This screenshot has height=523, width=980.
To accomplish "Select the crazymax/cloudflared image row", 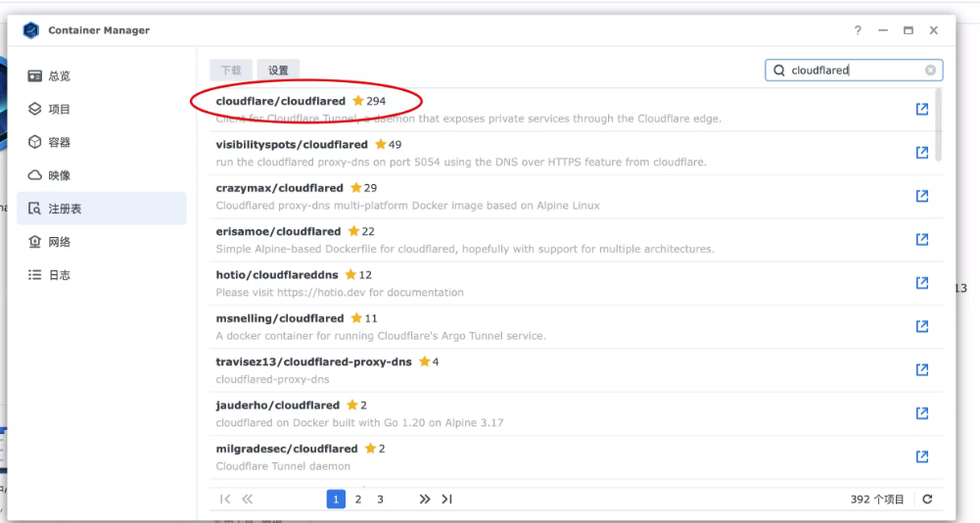I will [576, 197].
